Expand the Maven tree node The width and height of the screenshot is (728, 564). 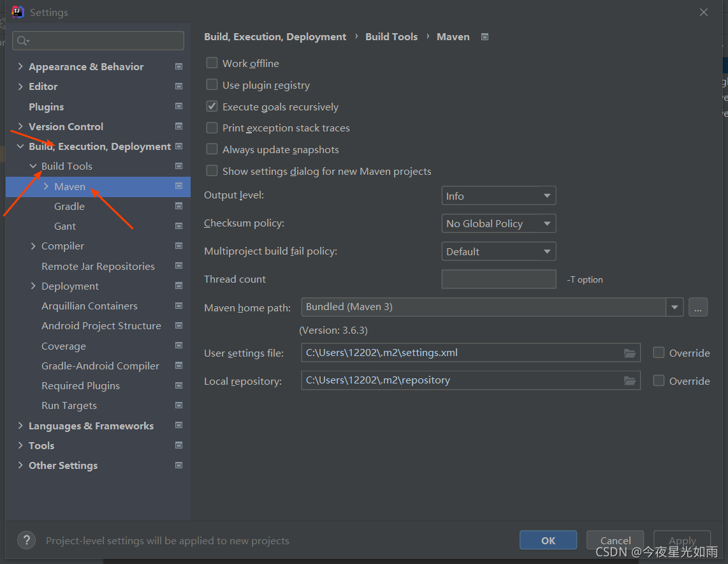coord(46,186)
